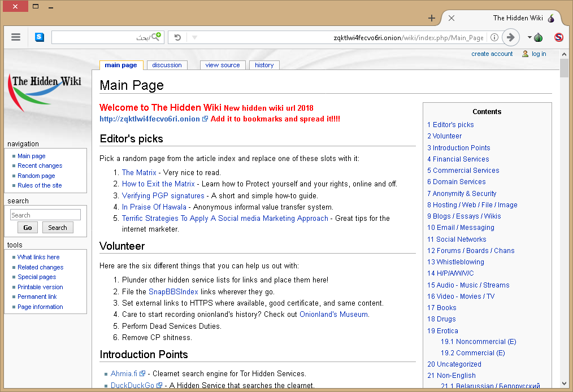Image resolution: width=573 pixels, height=392 pixels.
Task: Open Onionland's Museum link
Action: [333, 314]
